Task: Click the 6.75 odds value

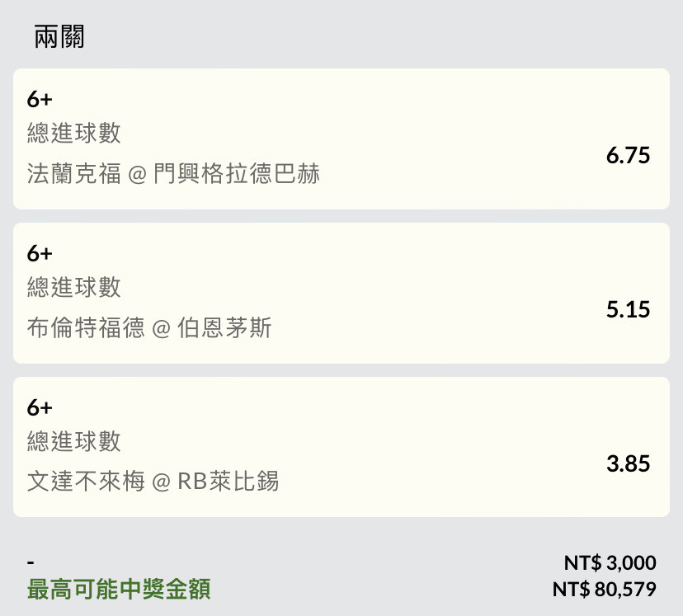Action: point(628,155)
